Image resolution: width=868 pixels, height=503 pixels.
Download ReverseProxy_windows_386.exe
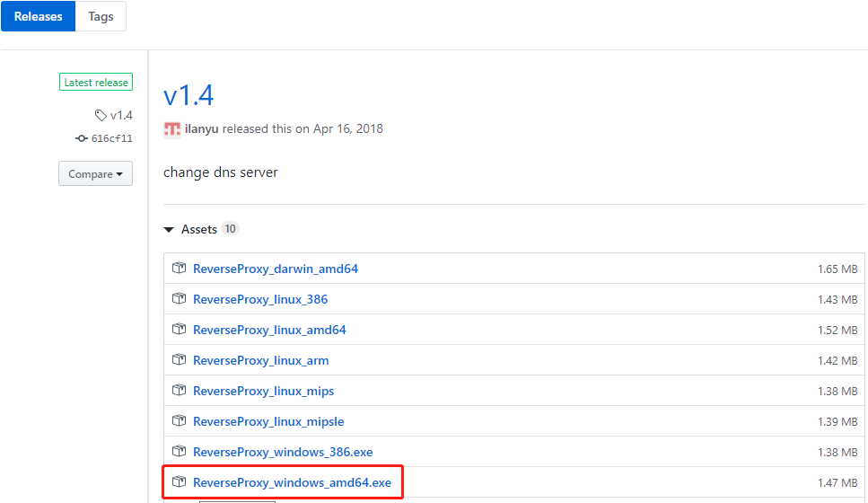[283, 452]
